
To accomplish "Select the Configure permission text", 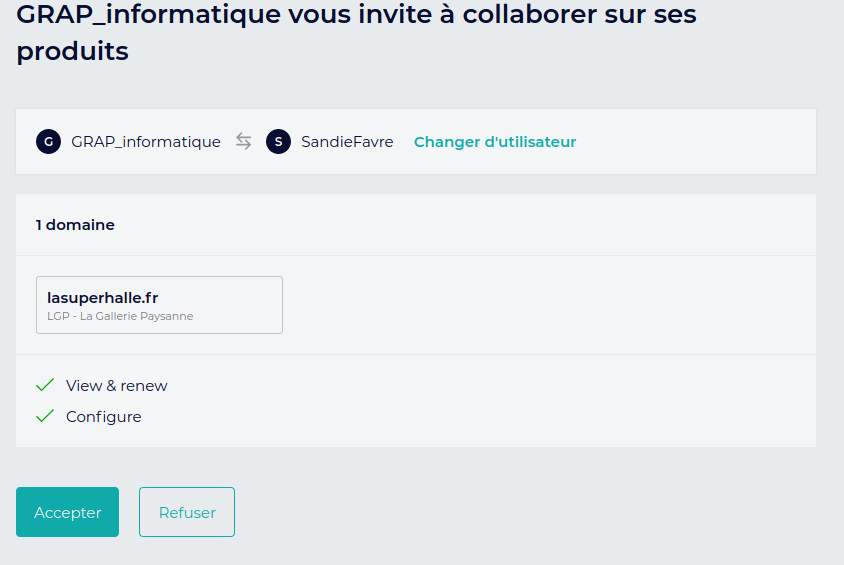I will point(104,416).
